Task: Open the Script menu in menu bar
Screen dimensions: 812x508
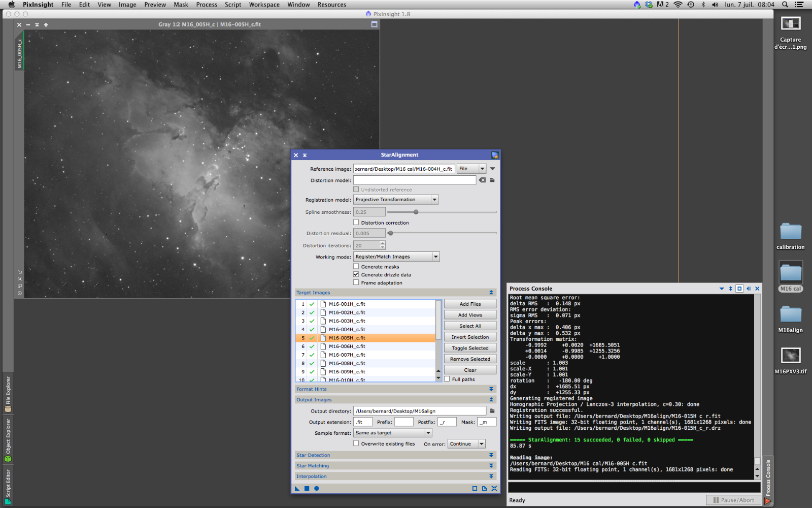Action: coord(233,5)
